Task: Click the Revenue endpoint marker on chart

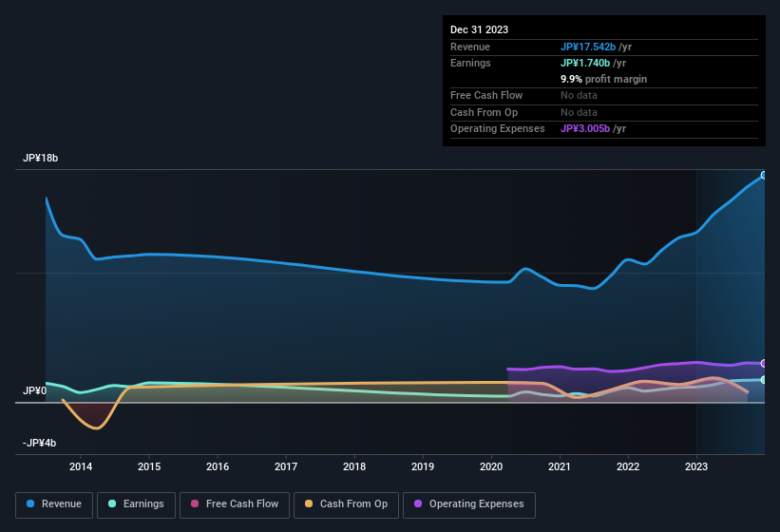Action: 764,175
